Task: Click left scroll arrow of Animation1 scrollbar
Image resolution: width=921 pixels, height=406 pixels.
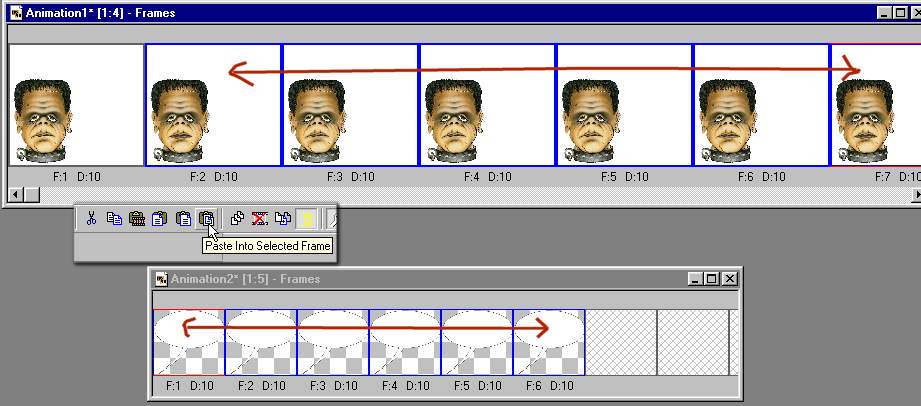Action: pos(14,192)
